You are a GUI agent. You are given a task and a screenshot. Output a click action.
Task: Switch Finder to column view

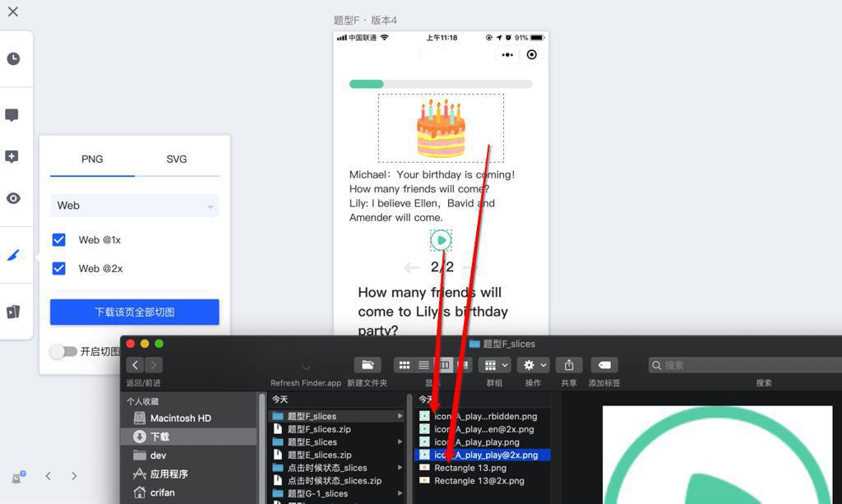pos(443,365)
